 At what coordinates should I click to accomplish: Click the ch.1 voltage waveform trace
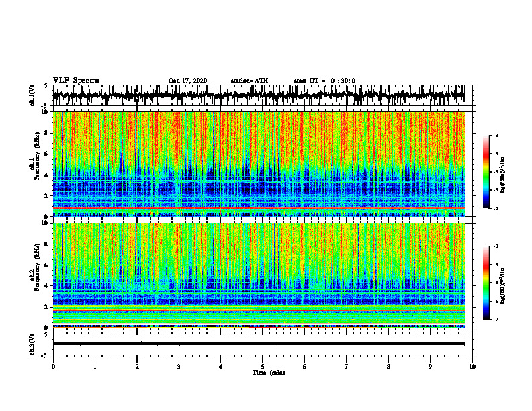coord(259,95)
